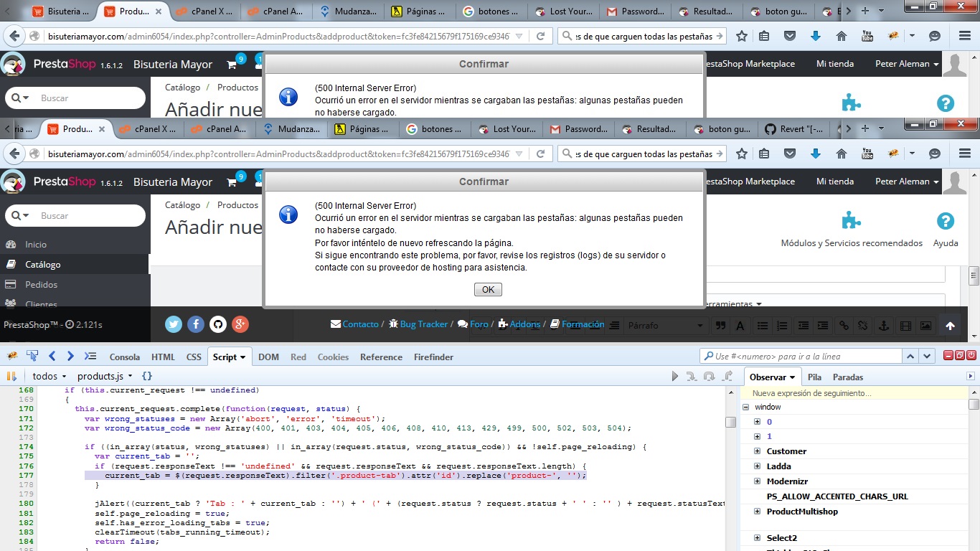The height and width of the screenshot is (551, 980).
Task: Click the scroll-to-top arrow button
Action: 950,326
